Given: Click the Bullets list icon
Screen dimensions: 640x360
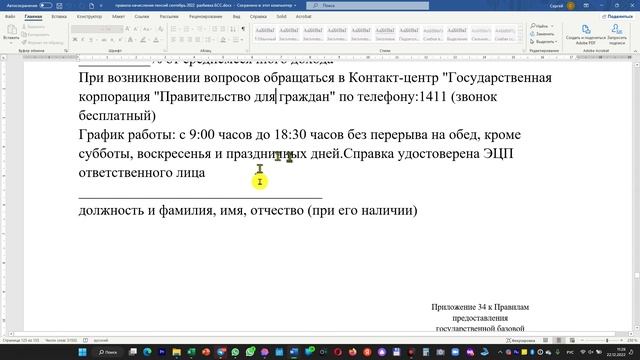Looking at the screenshot, I should coord(173,29).
